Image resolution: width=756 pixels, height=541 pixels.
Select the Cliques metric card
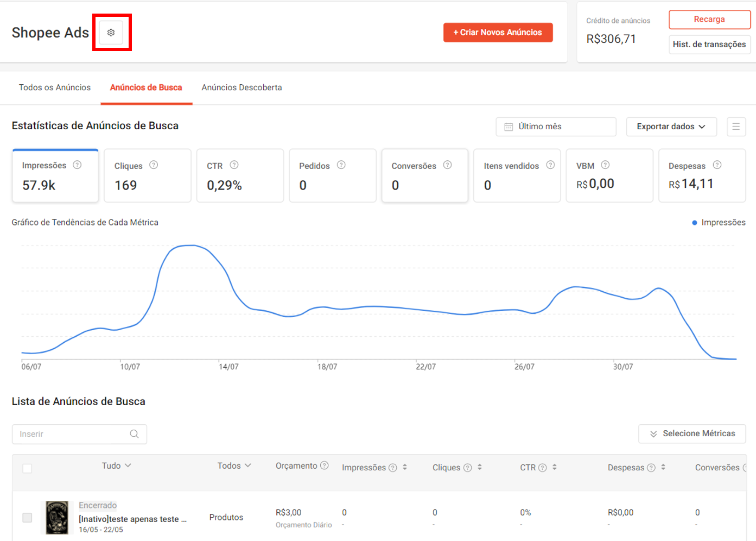(148, 175)
